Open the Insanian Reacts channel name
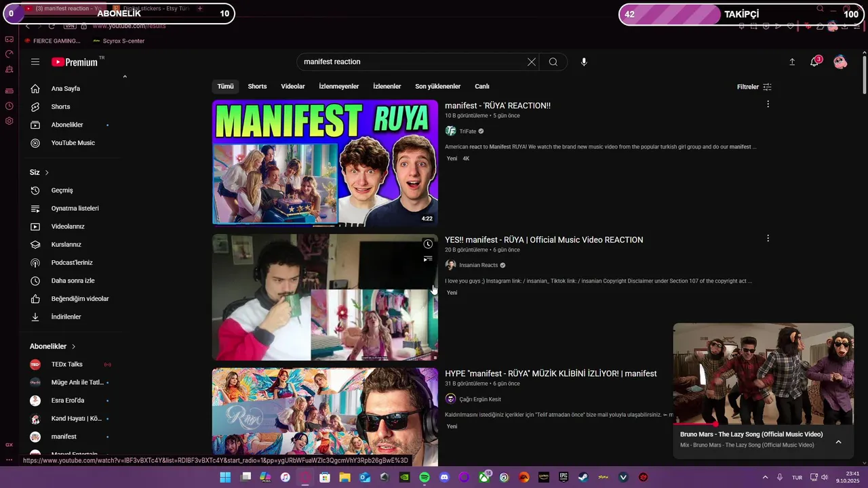The height and width of the screenshot is (488, 868). (479, 266)
